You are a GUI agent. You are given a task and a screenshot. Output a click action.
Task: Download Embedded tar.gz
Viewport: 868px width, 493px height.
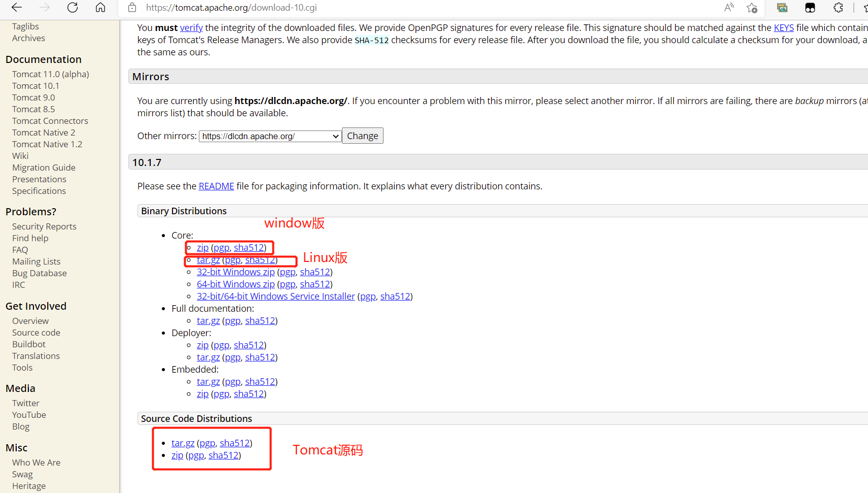coord(209,382)
